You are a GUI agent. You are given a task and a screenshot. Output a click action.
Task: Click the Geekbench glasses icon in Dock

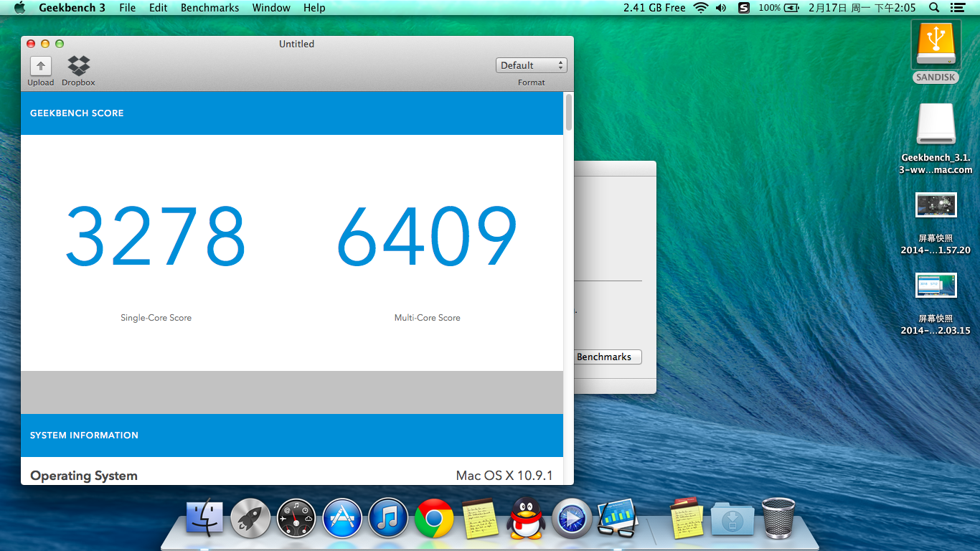pyautogui.click(x=617, y=518)
